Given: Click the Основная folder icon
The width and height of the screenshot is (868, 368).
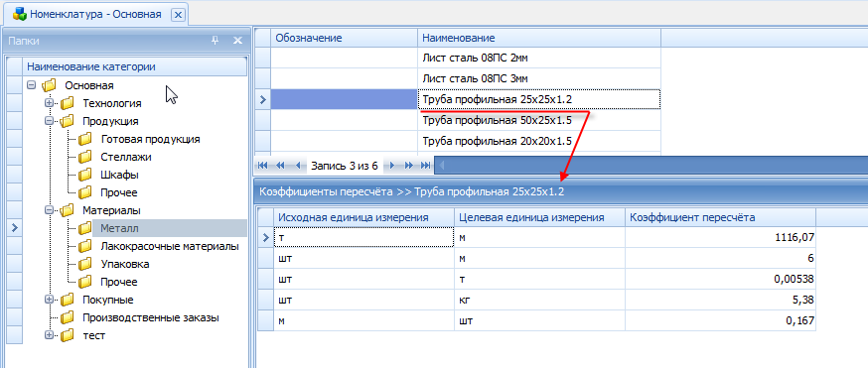Looking at the screenshot, I should pos(50,85).
